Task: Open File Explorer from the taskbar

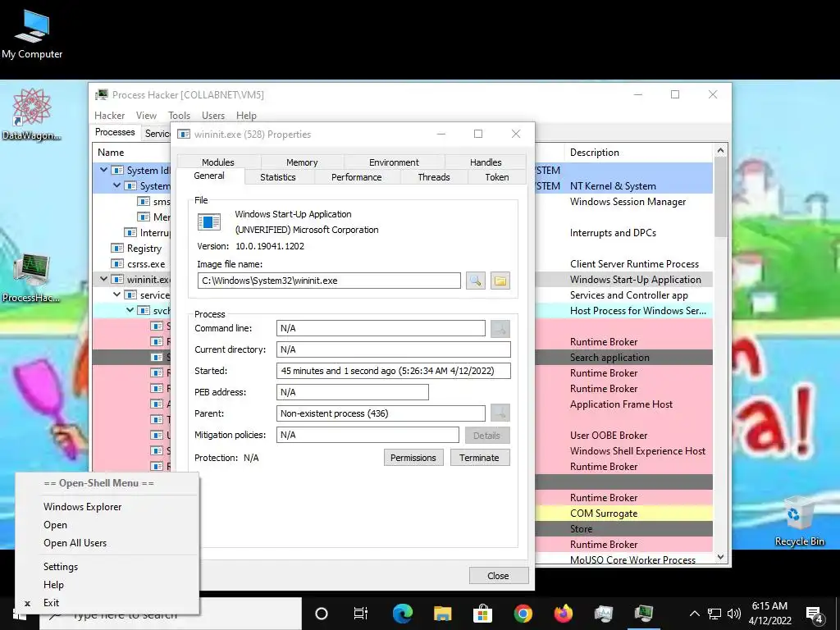Action: 442,614
